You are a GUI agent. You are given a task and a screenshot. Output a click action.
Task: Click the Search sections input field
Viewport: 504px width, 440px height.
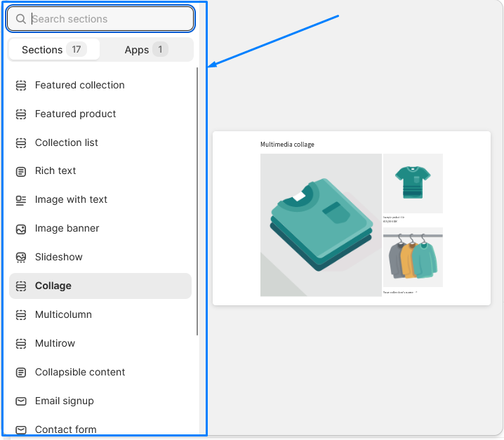(x=100, y=19)
